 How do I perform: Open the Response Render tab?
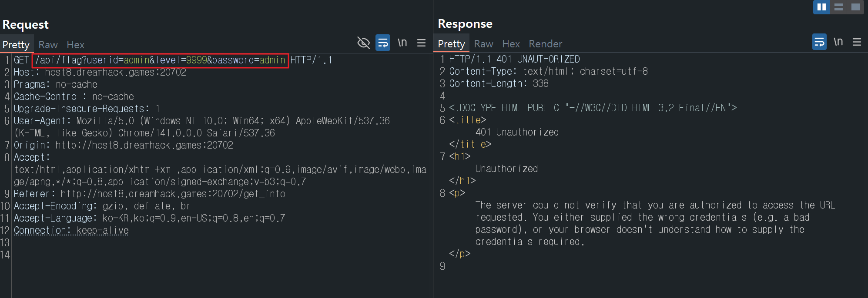coord(545,44)
